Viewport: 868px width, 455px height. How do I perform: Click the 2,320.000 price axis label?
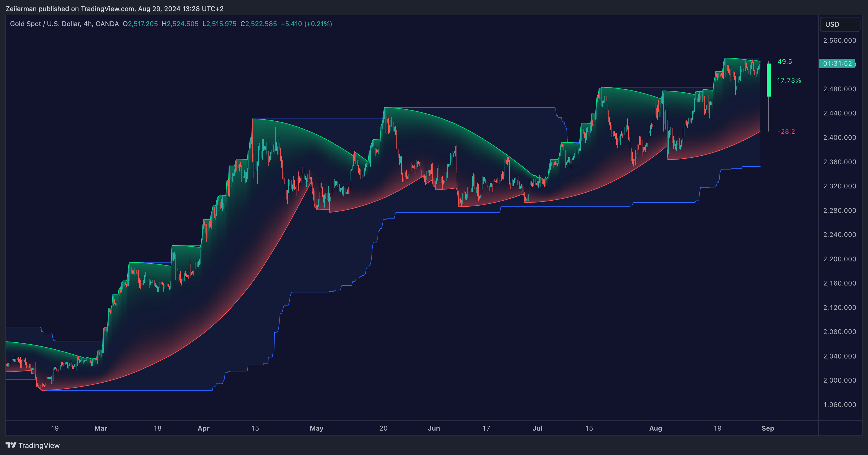pyautogui.click(x=839, y=186)
